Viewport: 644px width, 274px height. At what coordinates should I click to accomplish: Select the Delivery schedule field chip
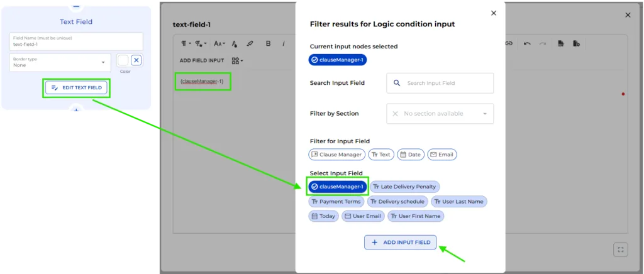coord(397,201)
